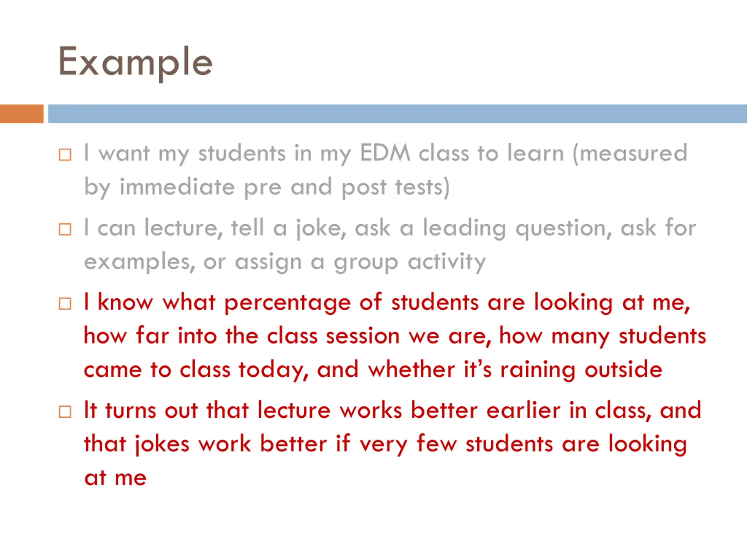This screenshot has height=560, width=747.
Task: Click the bullet marker beside 'I know what percentage'
Action: pyautogui.click(x=65, y=303)
